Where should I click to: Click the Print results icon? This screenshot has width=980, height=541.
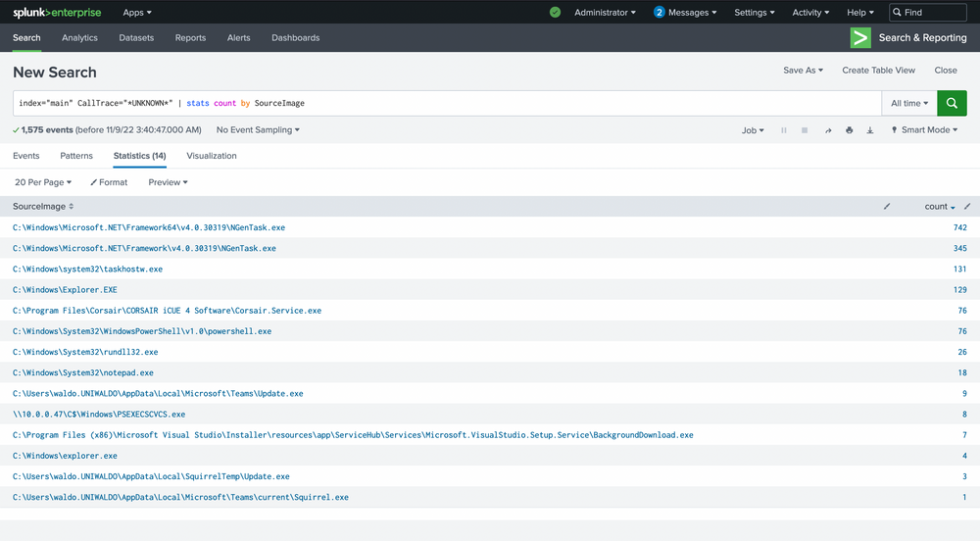click(849, 130)
